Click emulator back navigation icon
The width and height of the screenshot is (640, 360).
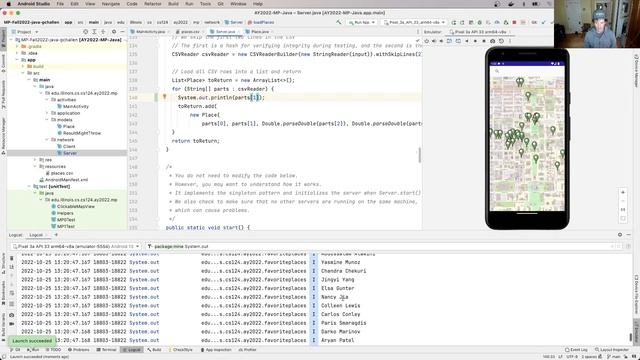467,41
